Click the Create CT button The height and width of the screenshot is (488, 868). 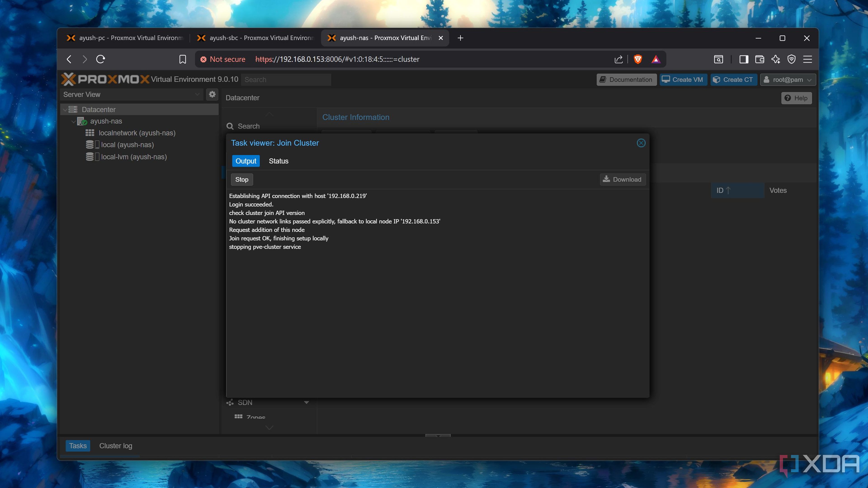734,80
